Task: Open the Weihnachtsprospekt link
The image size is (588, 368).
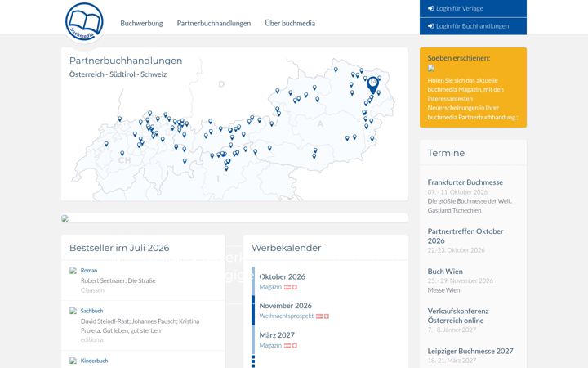Action: (287, 316)
